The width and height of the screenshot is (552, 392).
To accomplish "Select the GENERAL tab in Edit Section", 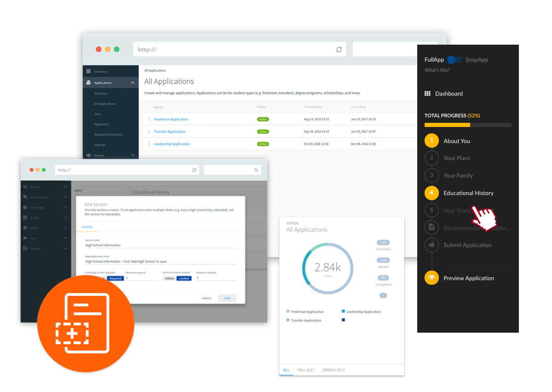I will tap(87, 227).
